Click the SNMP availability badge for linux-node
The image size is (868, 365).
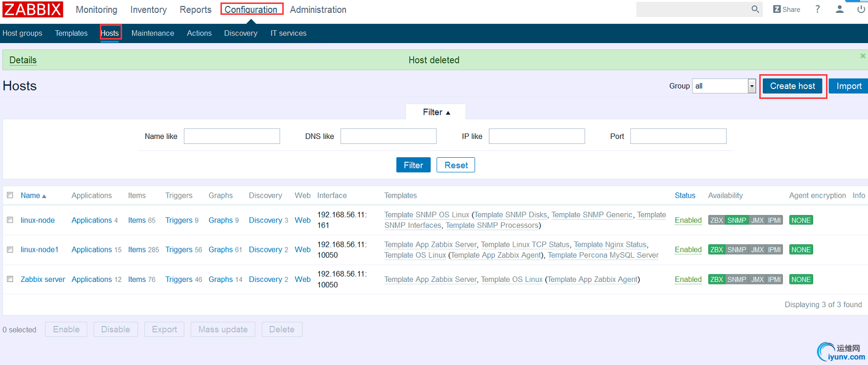[x=737, y=221]
